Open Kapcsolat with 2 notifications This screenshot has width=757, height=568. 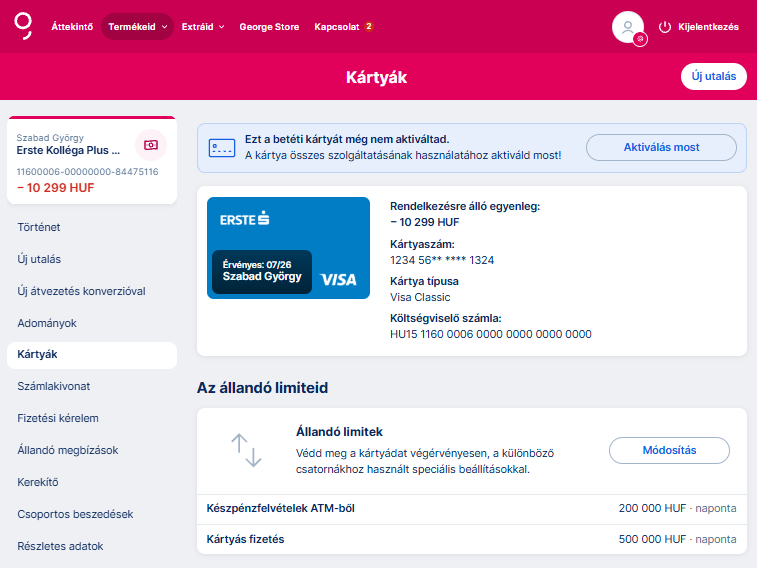(343, 27)
